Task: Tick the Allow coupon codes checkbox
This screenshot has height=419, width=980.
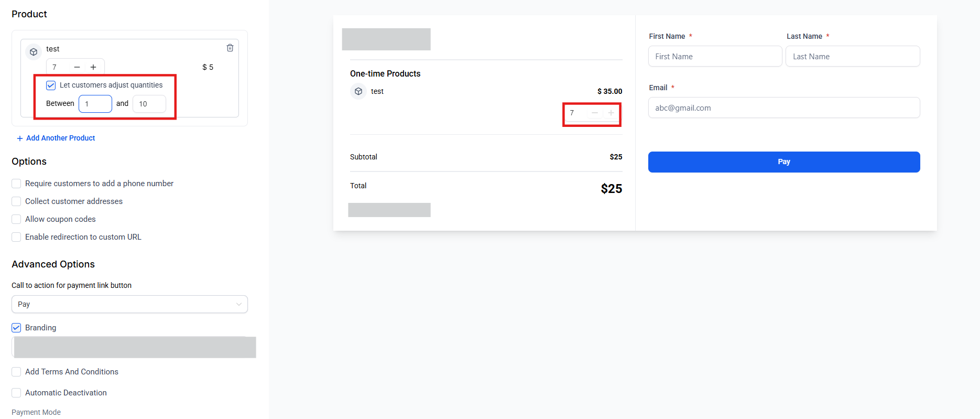Action: pos(16,219)
